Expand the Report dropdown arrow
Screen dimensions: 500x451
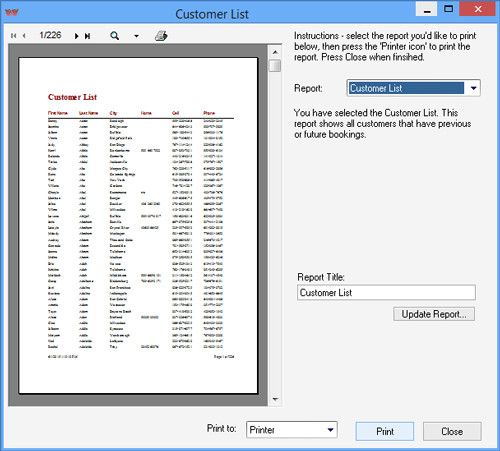pos(473,88)
